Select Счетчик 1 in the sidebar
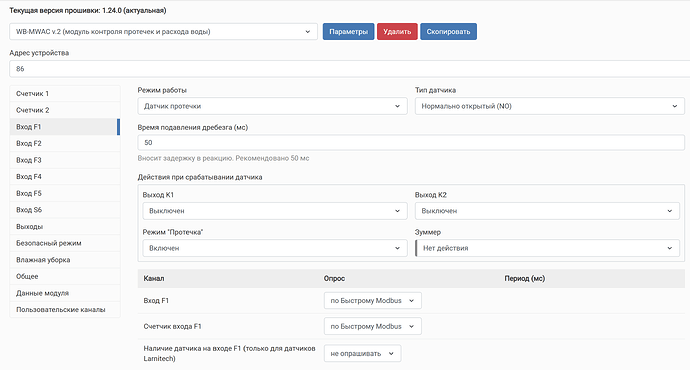The image size is (690, 370). click(65, 94)
